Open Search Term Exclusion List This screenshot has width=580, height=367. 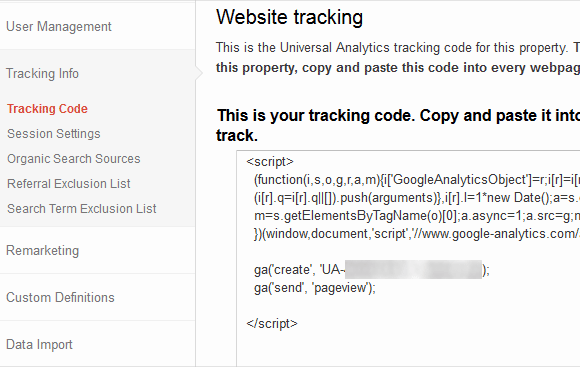(82, 209)
